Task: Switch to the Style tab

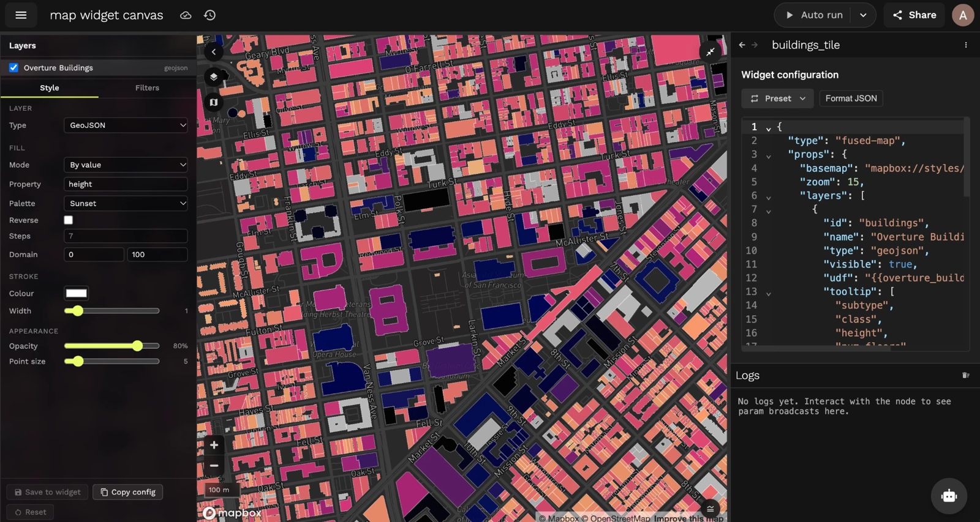Action: point(50,88)
